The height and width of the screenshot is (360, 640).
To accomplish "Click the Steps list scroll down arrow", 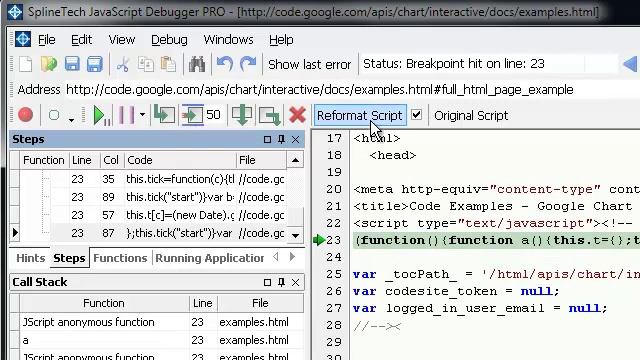I will pos(295,236).
